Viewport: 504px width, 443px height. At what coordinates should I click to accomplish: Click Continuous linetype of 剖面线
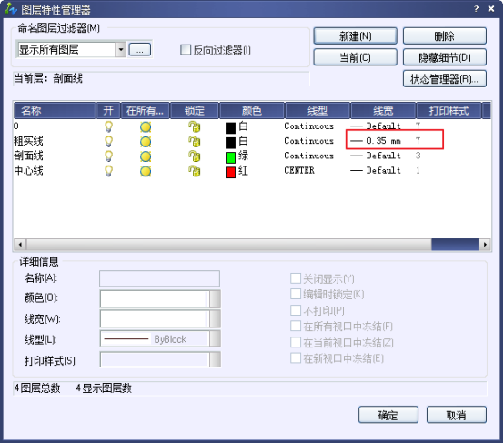tap(309, 156)
